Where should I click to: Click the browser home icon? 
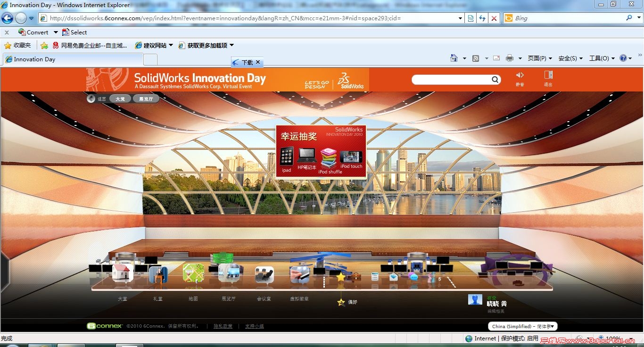[x=454, y=58]
